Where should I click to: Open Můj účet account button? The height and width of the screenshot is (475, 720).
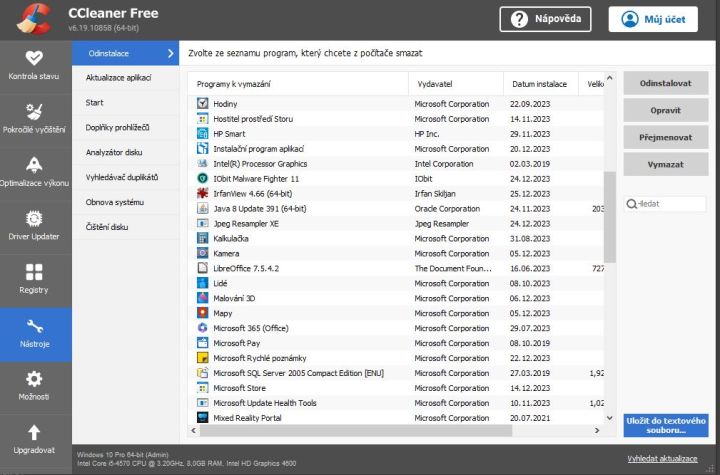pyautogui.click(x=653, y=19)
